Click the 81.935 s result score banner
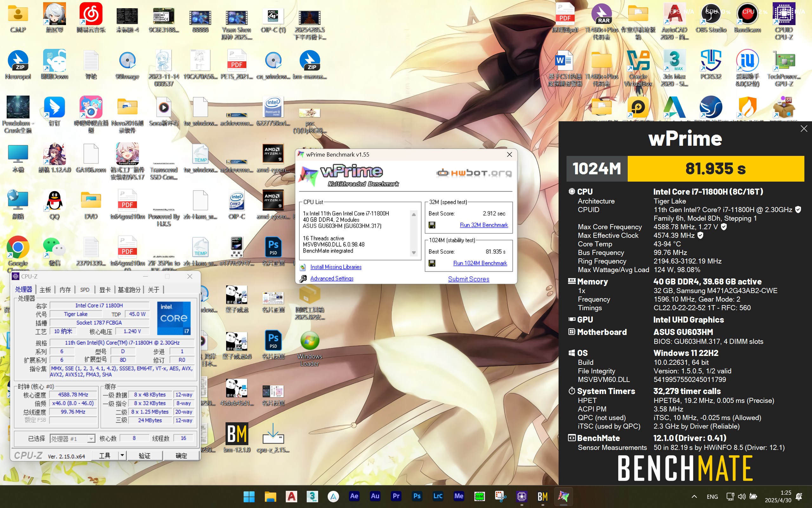Image resolution: width=812 pixels, height=508 pixels. tap(716, 168)
